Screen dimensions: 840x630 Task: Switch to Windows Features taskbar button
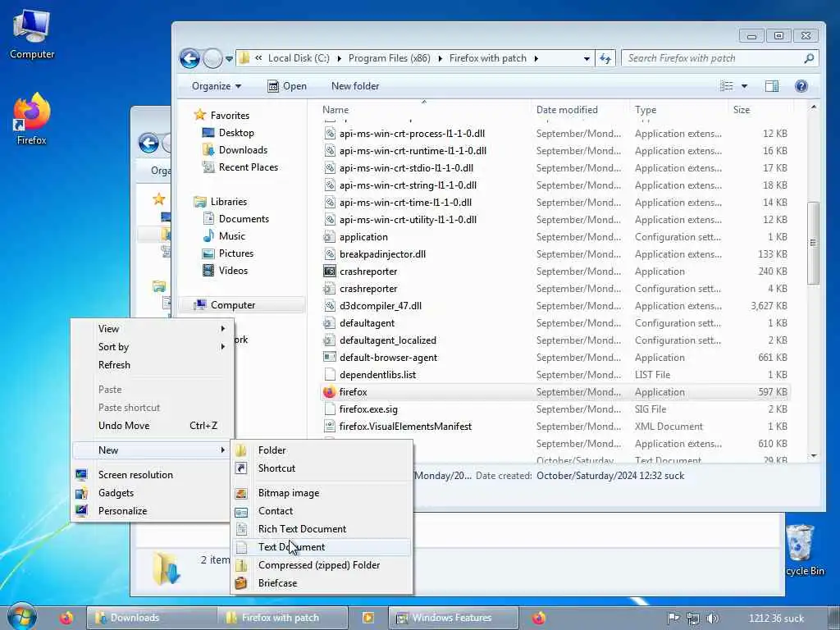click(453, 618)
